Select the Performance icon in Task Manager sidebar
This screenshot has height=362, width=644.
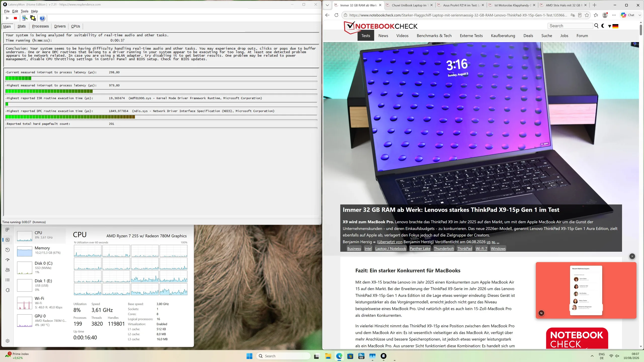point(8,240)
